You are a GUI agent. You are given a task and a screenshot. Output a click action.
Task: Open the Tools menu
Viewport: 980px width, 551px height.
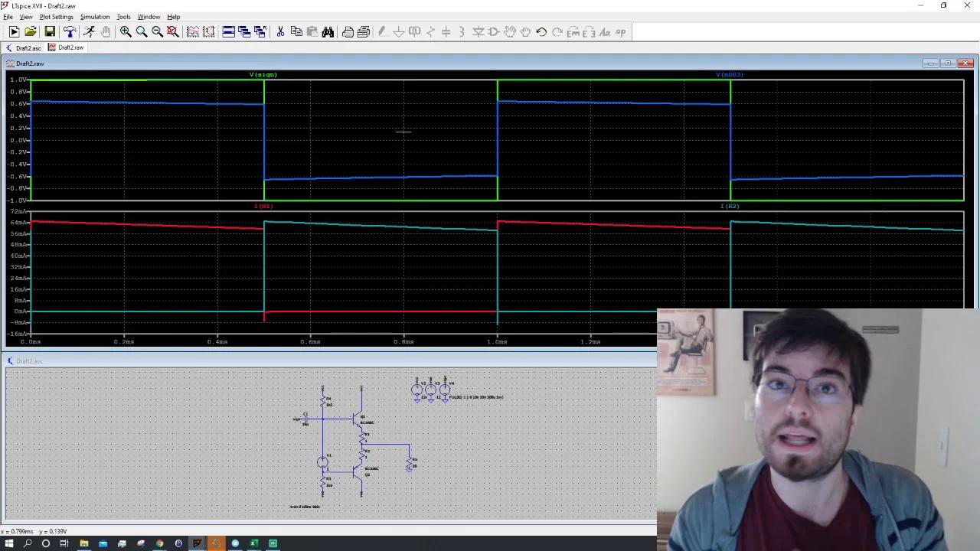coord(123,17)
